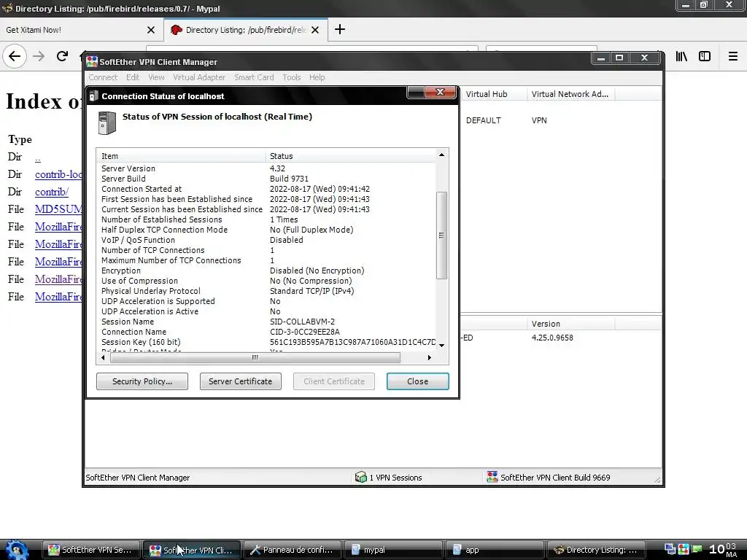Viewport: 747px width, 560px height.
Task: Open the Edit menu in VPN Client Manager
Action: coord(133,77)
